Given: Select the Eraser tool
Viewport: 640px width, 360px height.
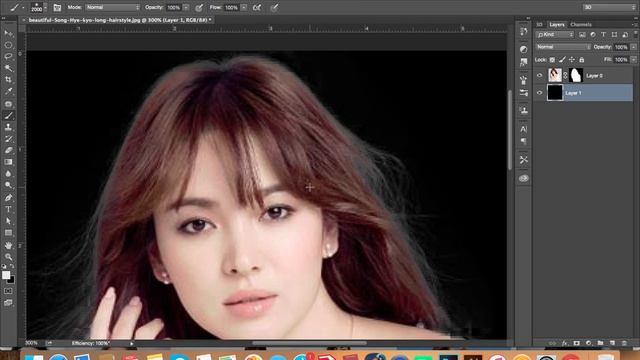Looking at the screenshot, I should pyautogui.click(x=8, y=150).
